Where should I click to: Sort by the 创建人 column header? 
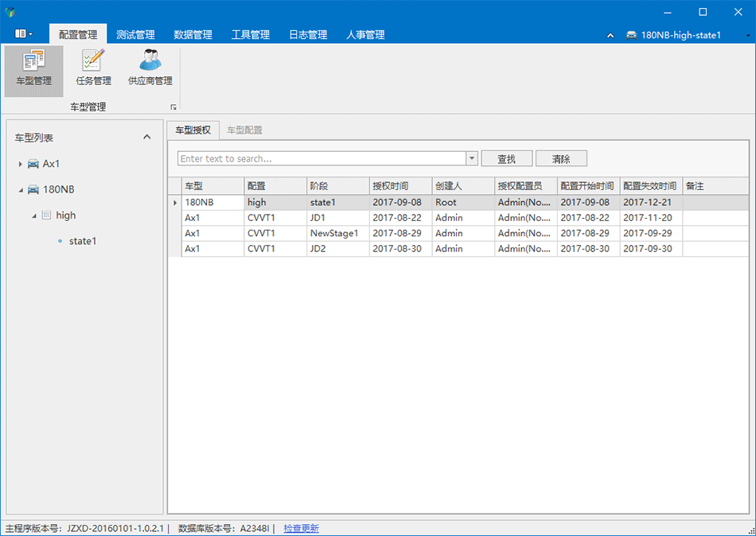pyautogui.click(x=463, y=186)
